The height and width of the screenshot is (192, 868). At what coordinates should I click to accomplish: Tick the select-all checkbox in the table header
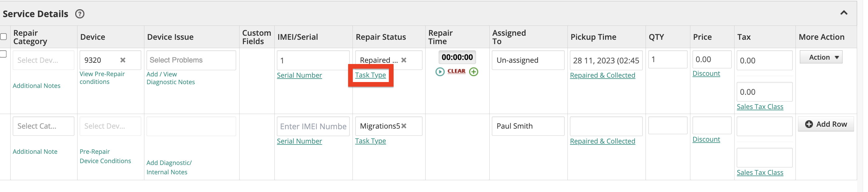(3, 37)
